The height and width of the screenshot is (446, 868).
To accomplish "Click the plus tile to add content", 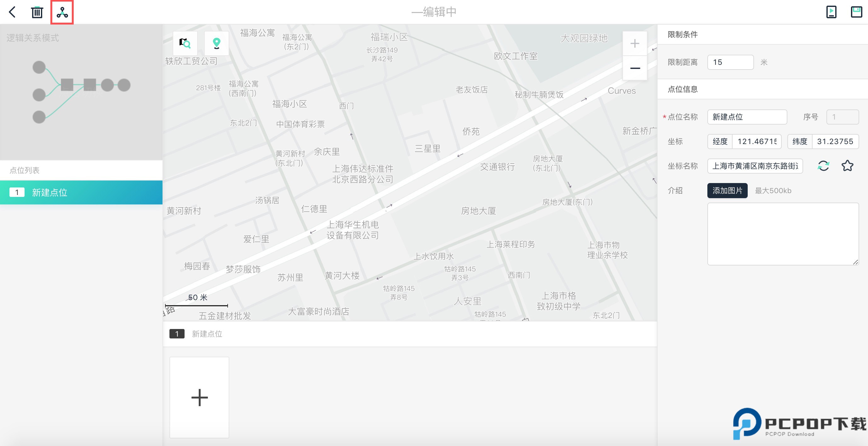I will (x=199, y=398).
